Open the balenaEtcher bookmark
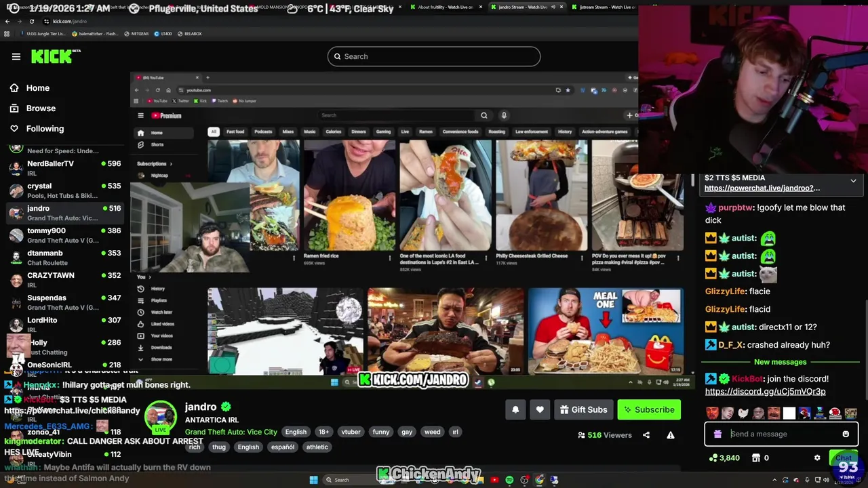This screenshot has width=868, height=488. 94,33
